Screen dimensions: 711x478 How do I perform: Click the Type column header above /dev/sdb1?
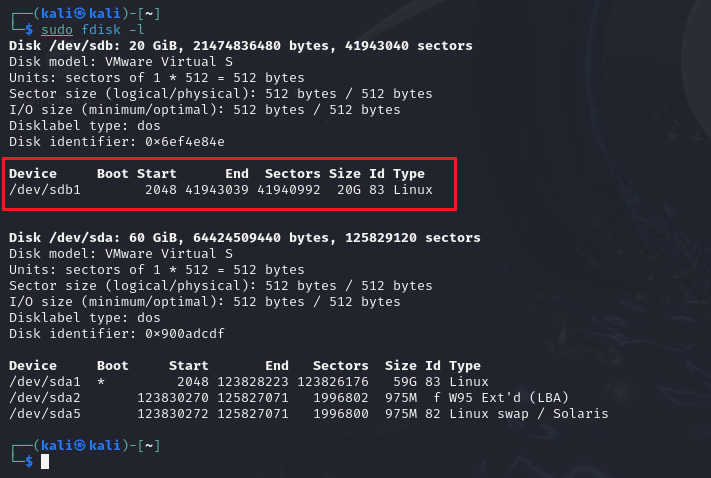pos(409,173)
